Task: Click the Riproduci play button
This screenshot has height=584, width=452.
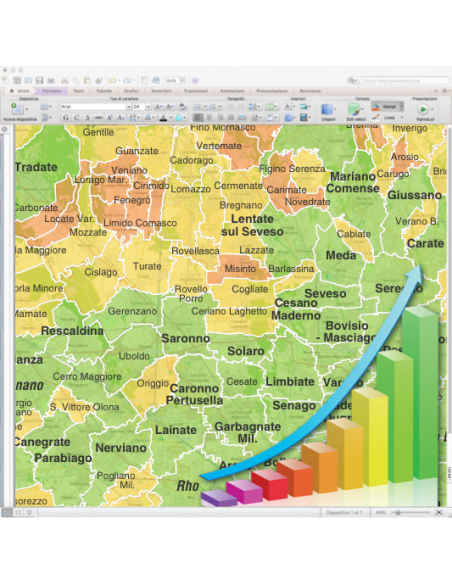Action: click(x=423, y=109)
